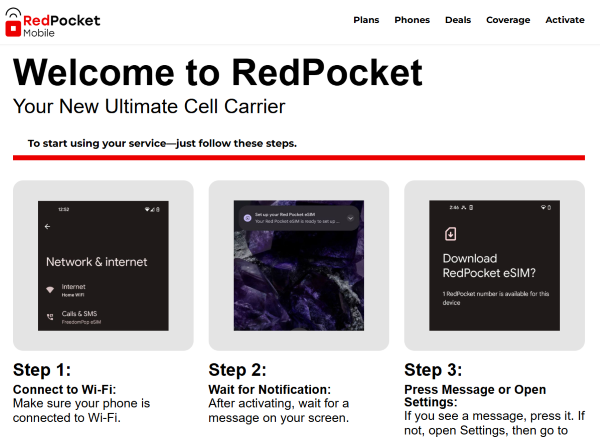Click Wi-Fi status icon in Step 3 screenshot

point(543,207)
